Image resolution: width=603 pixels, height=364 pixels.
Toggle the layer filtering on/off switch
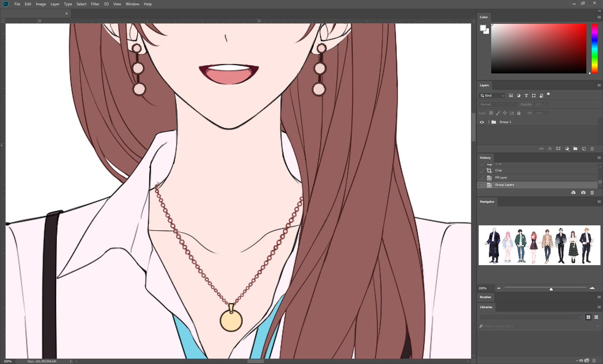[x=548, y=94]
